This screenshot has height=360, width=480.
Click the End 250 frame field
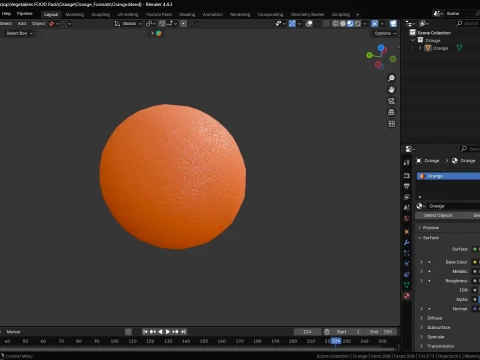coord(381,332)
